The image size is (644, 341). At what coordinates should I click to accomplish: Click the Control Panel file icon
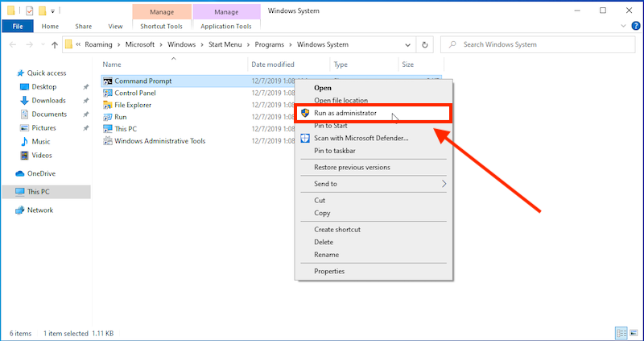tap(108, 93)
